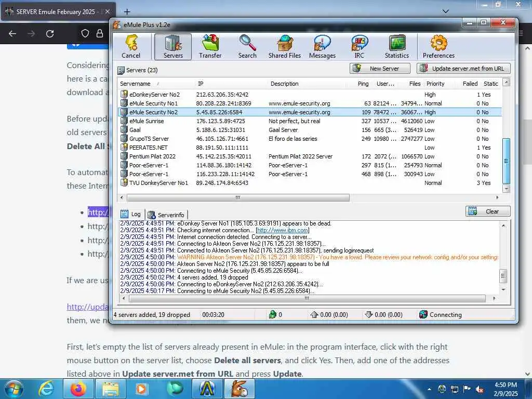This screenshot has width=532, height=399.
Task: Select the eMule Sunrise server row
Action: coord(310,121)
